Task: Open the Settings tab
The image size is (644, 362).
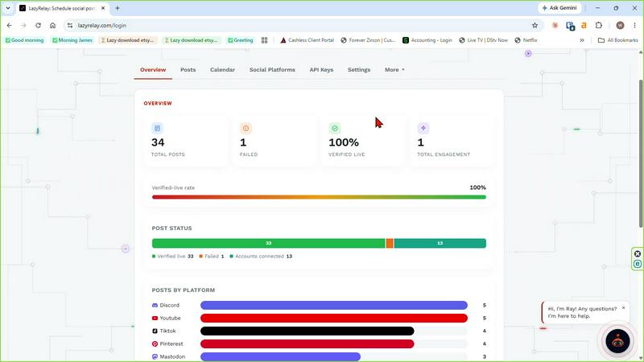Action: point(359,70)
